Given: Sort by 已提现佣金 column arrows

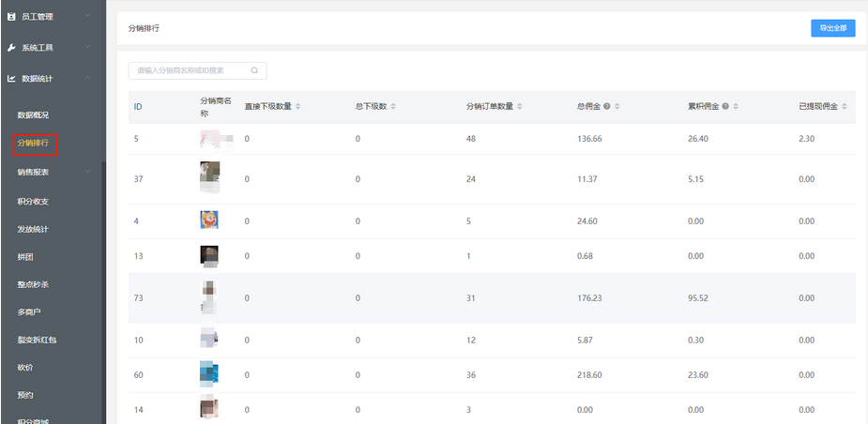Looking at the screenshot, I should coord(845,106).
